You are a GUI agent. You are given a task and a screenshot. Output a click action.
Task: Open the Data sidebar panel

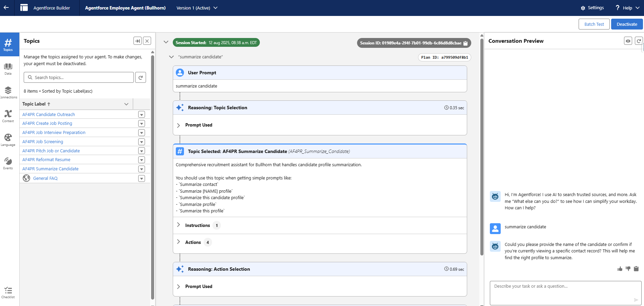(x=8, y=69)
